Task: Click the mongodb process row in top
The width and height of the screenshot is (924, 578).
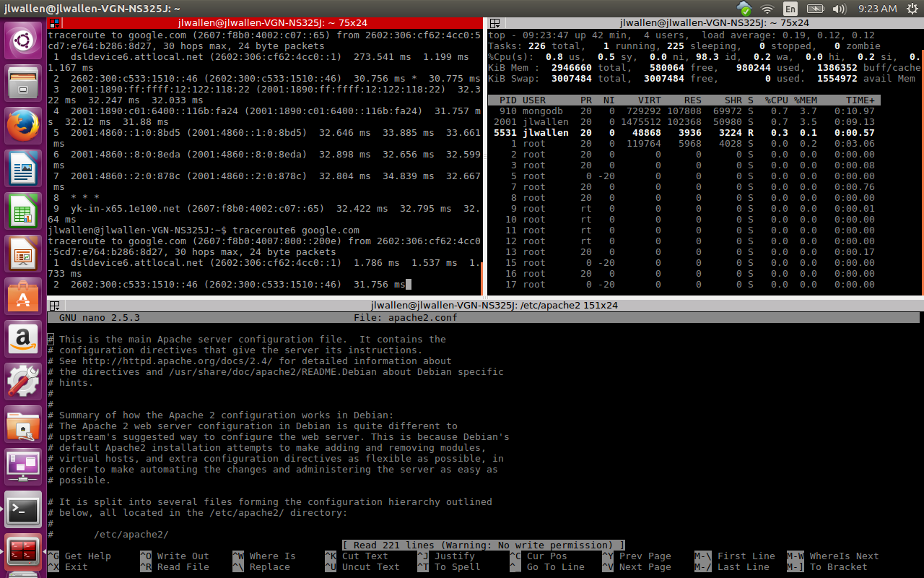Action: coord(682,111)
